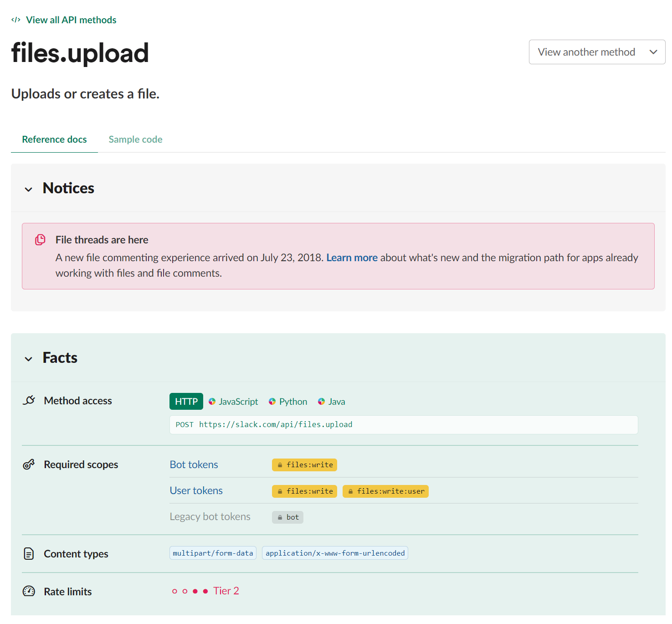Click the files:write scope in User tokens row

coord(304,491)
